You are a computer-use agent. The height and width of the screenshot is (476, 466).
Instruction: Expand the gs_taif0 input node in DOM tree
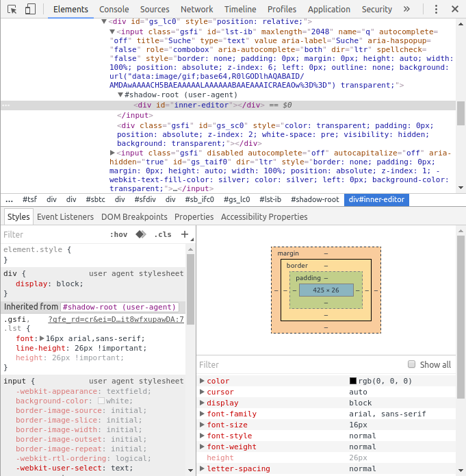click(x=113, y=153)
